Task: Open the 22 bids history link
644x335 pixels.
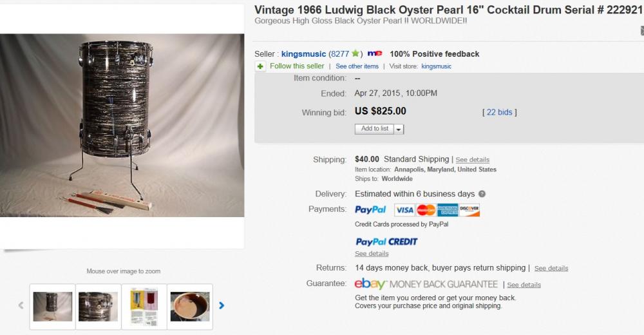Action: point(499,112)
